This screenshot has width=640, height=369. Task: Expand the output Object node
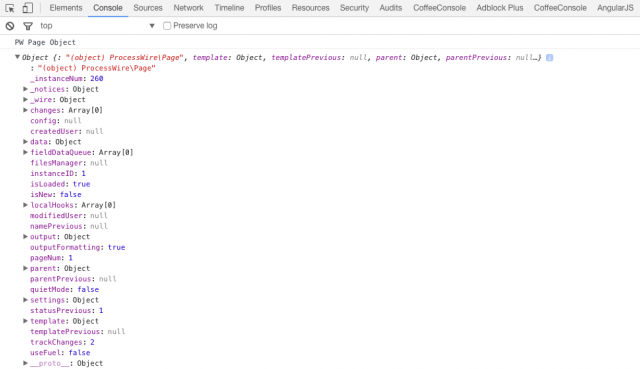click(25, 237)
